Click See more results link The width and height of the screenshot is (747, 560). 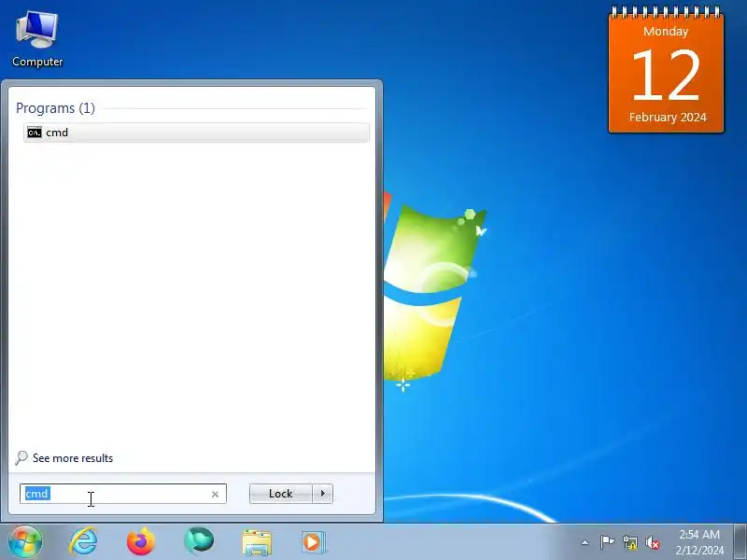pyautogui.click(x=73, y=458)
